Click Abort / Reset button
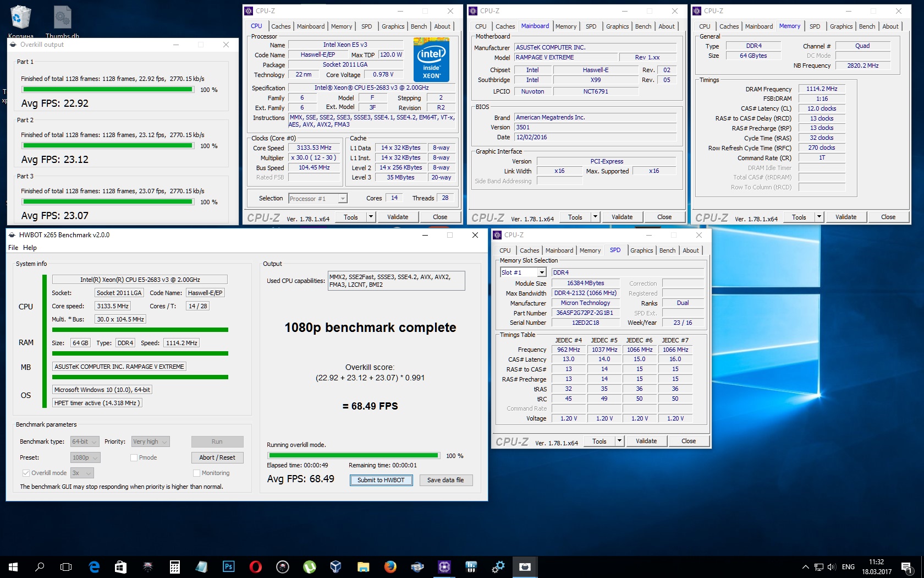 (217, 457)
